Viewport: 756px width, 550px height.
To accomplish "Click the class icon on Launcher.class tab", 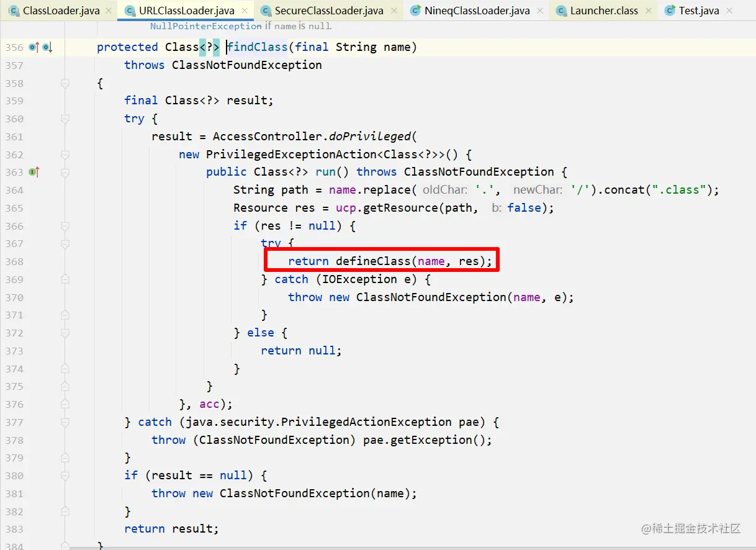I will (561, 11).
